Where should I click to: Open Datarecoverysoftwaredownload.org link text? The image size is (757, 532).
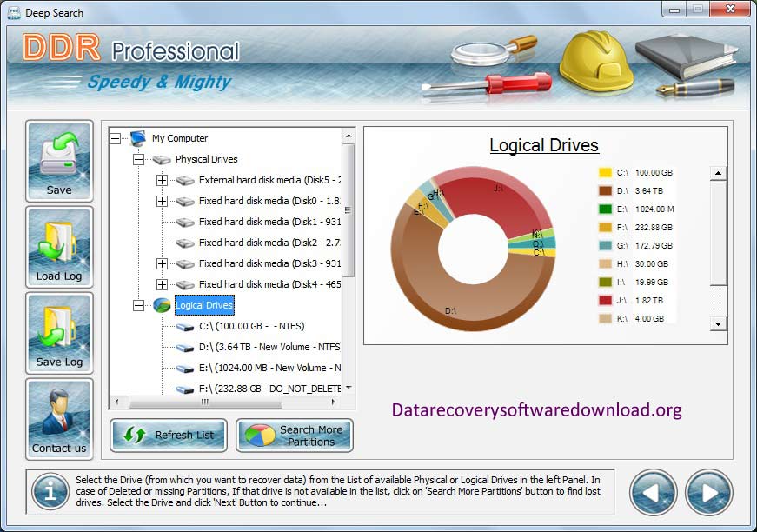[536, 409]
